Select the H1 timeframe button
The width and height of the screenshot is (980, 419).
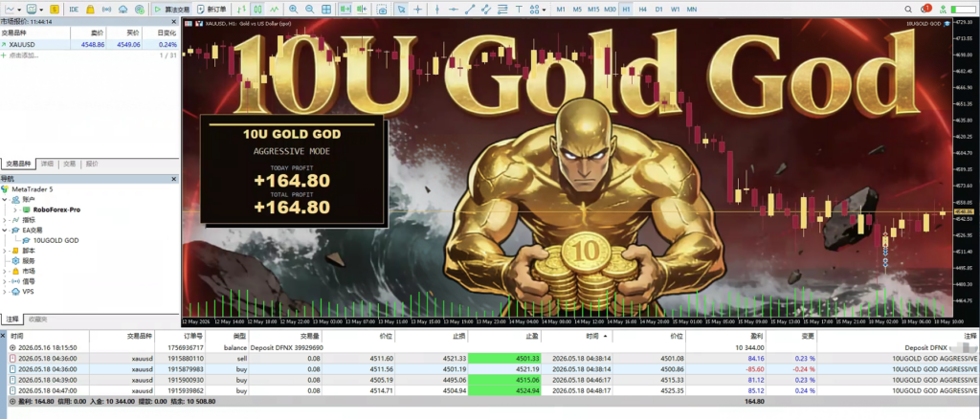coord(626,10)
